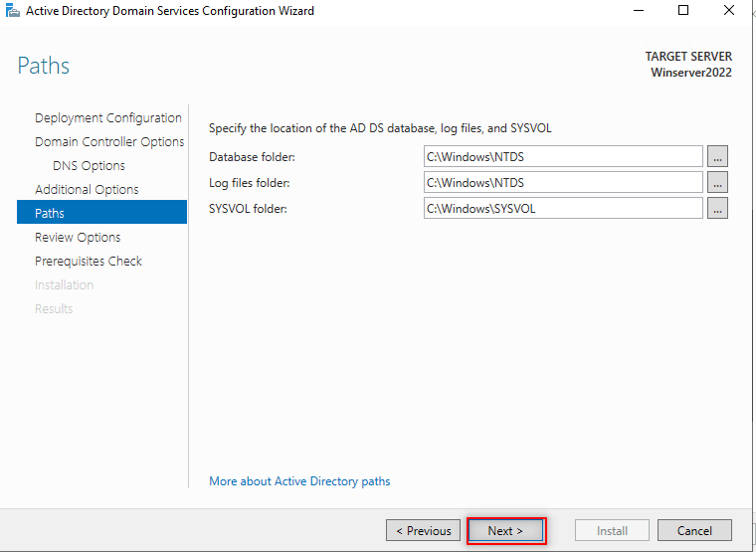Close the configuration wizard window
Image resolution: width=756 pixels, height=552 pixels.
point(730,11)
